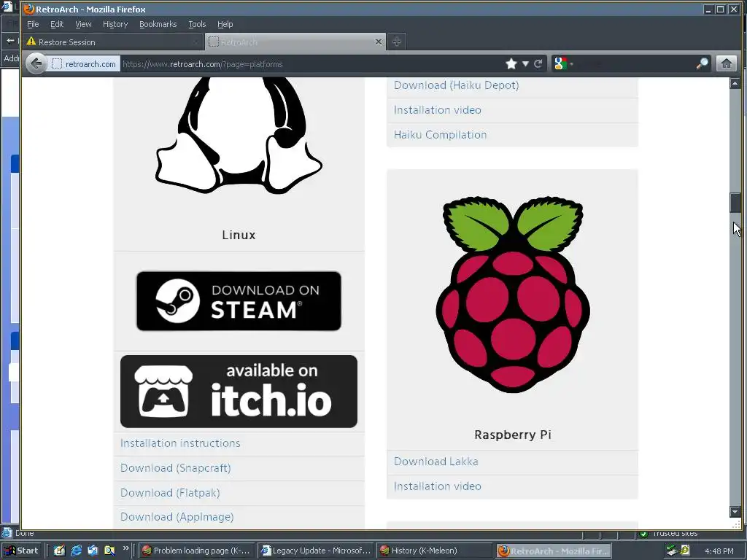Click the Raspberry Pi logo image
The width and height of the screenshot is (747, 560).
(513, 295)
